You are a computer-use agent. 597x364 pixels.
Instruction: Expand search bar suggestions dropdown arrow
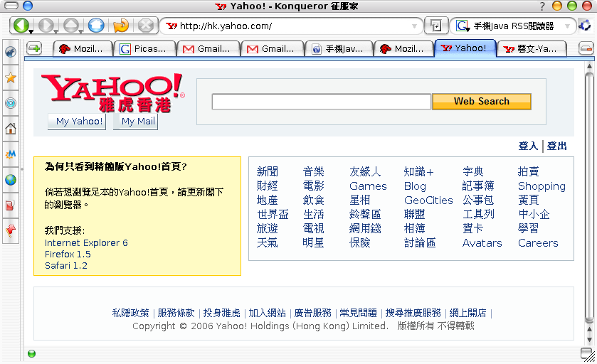click(567, 26)
